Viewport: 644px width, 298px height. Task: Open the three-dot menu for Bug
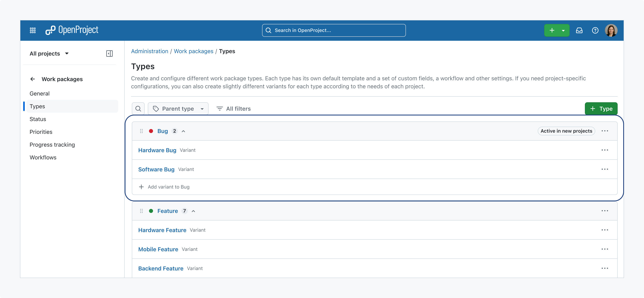[x=605, y=131]
